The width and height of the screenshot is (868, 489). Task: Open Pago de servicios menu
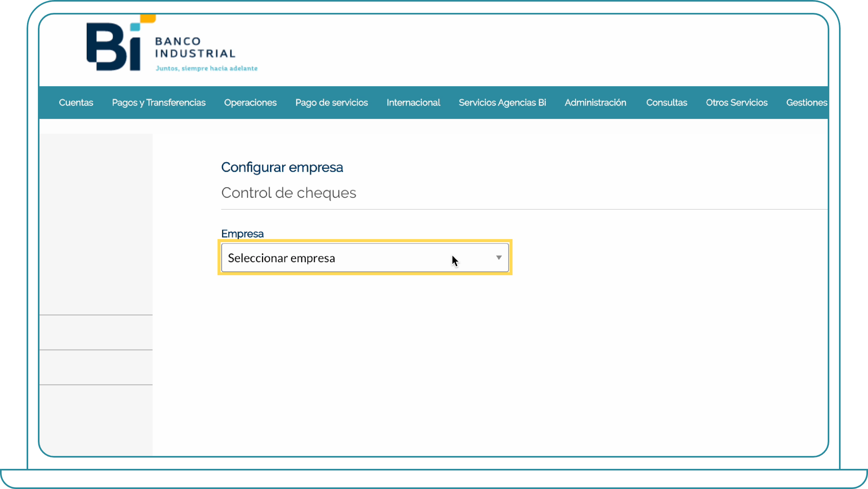tap(332, 103)
